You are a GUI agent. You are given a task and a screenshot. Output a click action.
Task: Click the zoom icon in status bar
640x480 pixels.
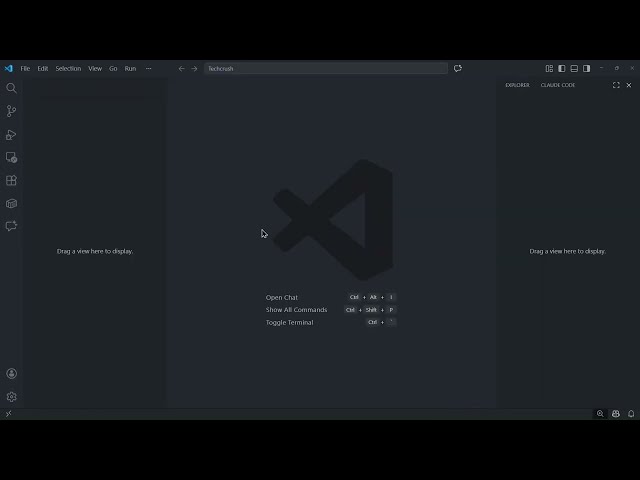(600, 413)
